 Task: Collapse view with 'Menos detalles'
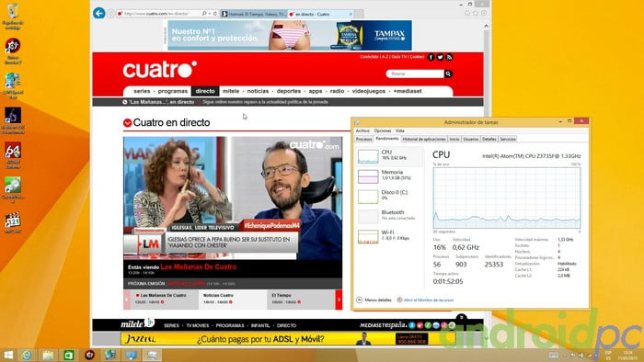click(374, 300)
